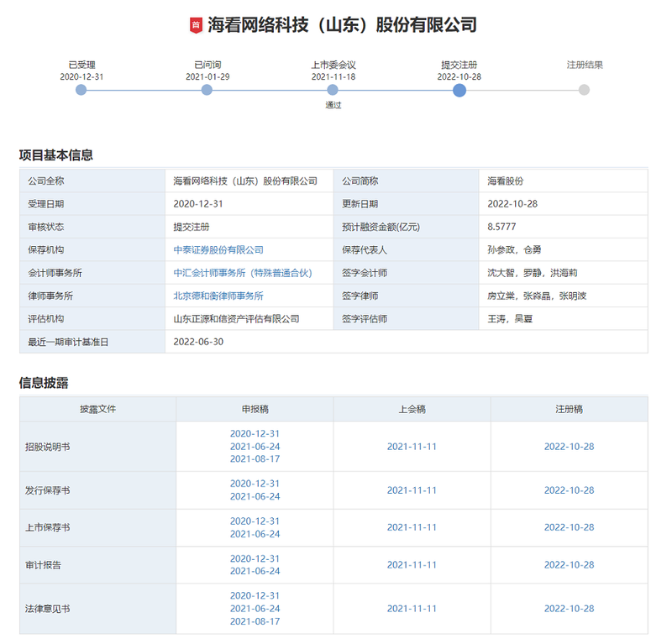Screen dimensions: 672x644
Task: Open 招股说明书 注册稿 dated 2022-10-28
Action: click(x=570, y=447)
